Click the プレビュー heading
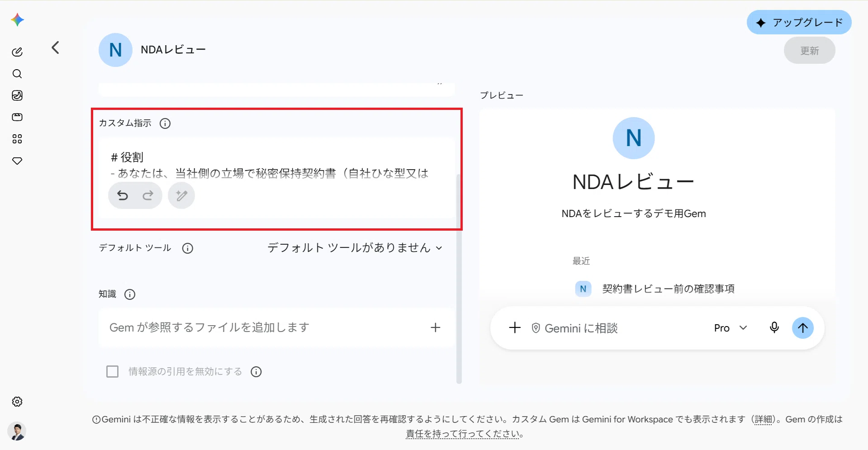Image resolution: width=868 pixels, height=450 pixels. coord(502,95)
